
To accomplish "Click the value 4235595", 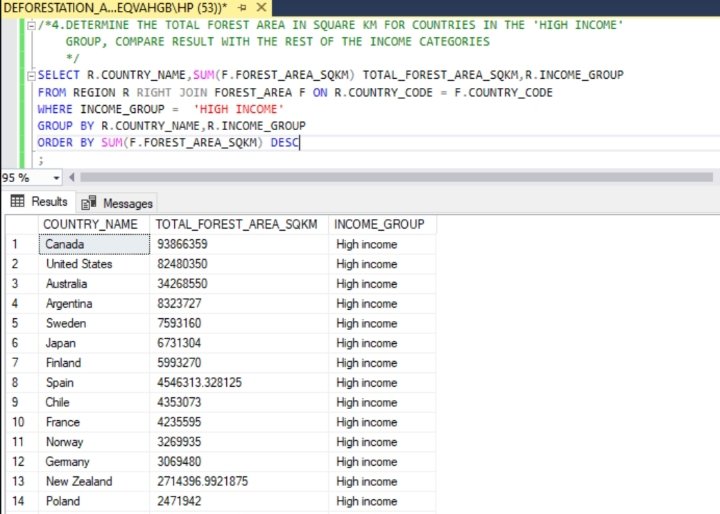I will [x=179, y=422].
